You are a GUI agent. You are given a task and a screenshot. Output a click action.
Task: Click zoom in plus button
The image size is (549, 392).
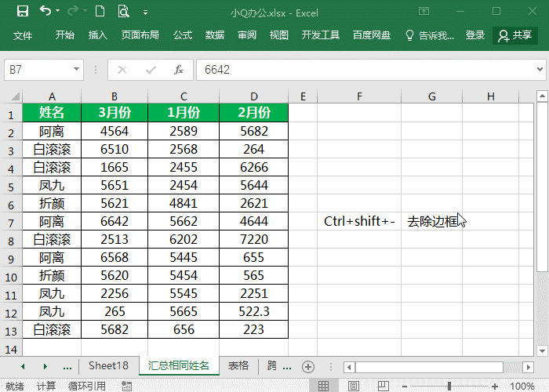495,387
